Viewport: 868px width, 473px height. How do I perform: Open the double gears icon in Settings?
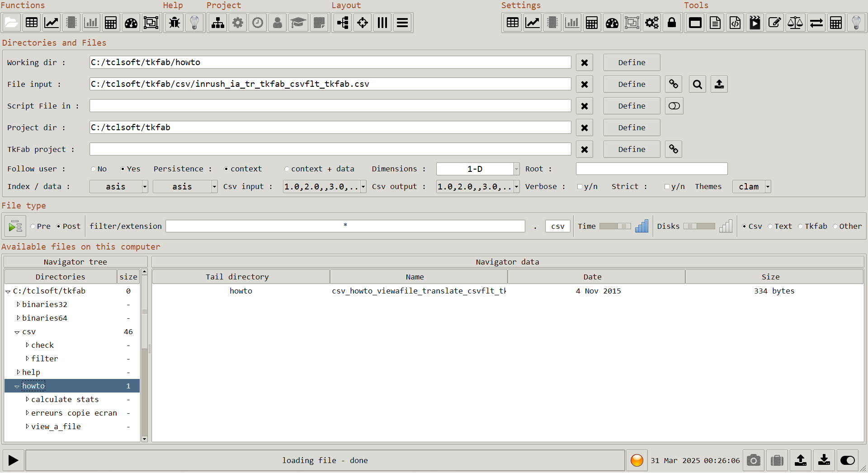(652, 23)
